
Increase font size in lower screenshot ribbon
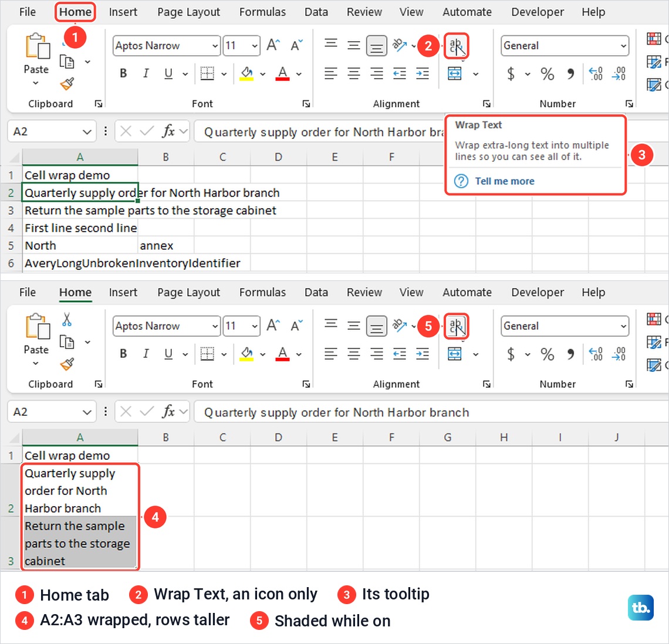[x=273, y=326]
